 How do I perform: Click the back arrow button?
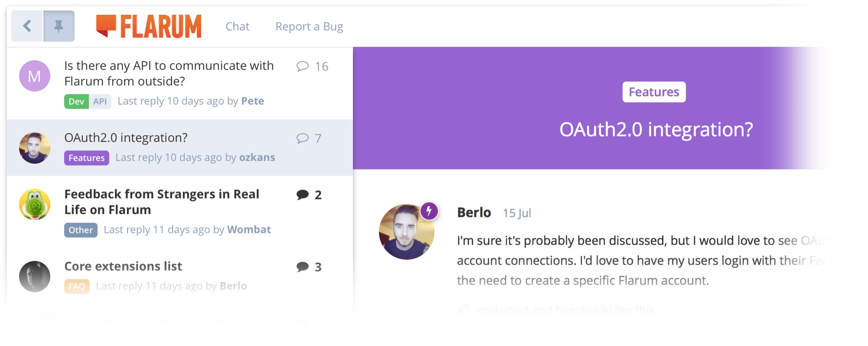click(x=27, y=26)
